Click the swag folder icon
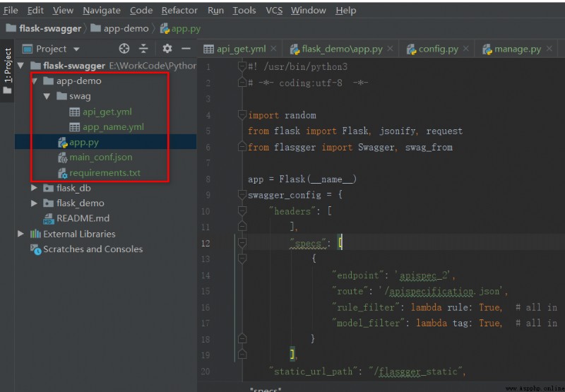Viewport: 565px width, 392px height. [61, 96]
